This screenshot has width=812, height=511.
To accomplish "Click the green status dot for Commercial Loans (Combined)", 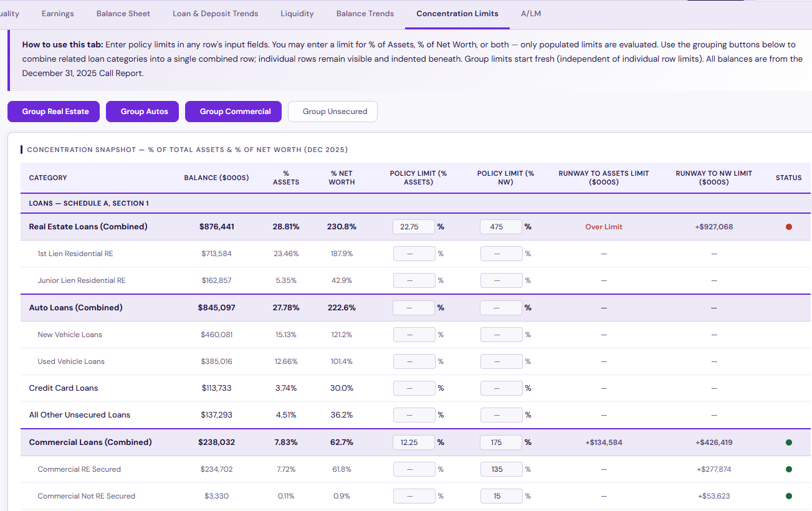I will (788, 442).
